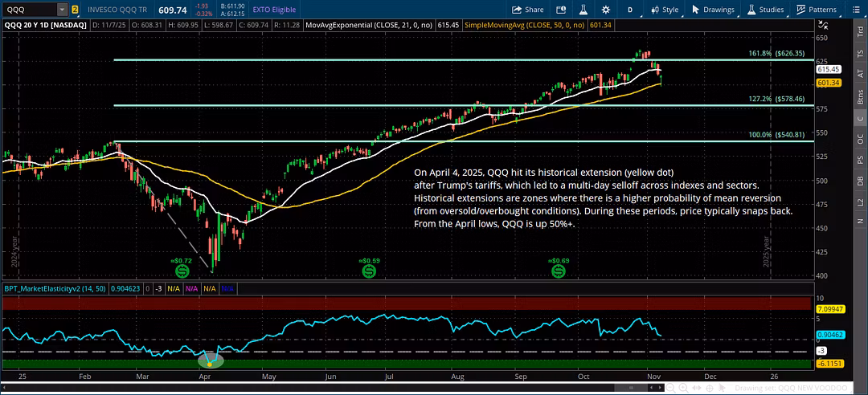Viewport: 868px width, 395px height.
Task: Open the Style menu
Action: coord(665,10)
